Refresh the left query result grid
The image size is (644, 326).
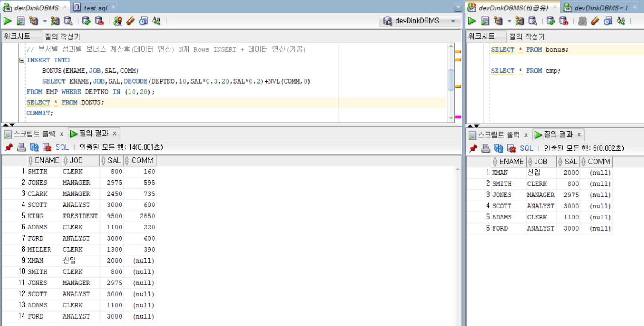click(34, 147)
